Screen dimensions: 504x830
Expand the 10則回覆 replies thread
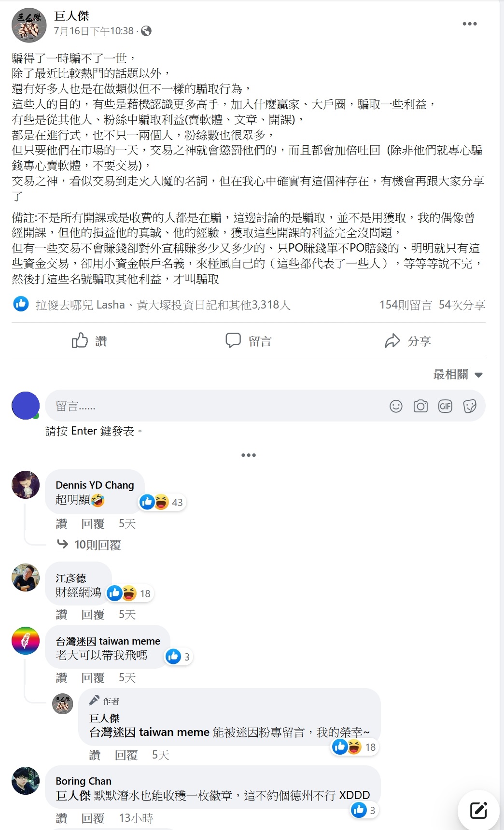89,545
